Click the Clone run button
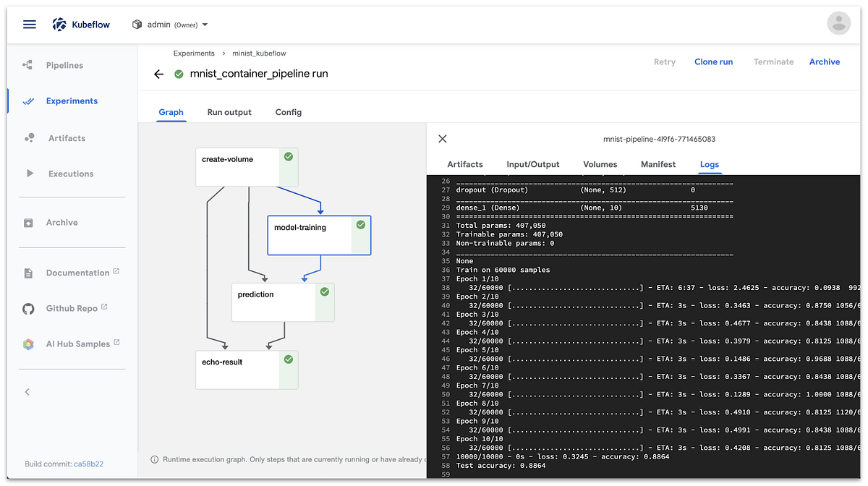The width and height of the screenshot is (868, 486). tap(713, 61)
